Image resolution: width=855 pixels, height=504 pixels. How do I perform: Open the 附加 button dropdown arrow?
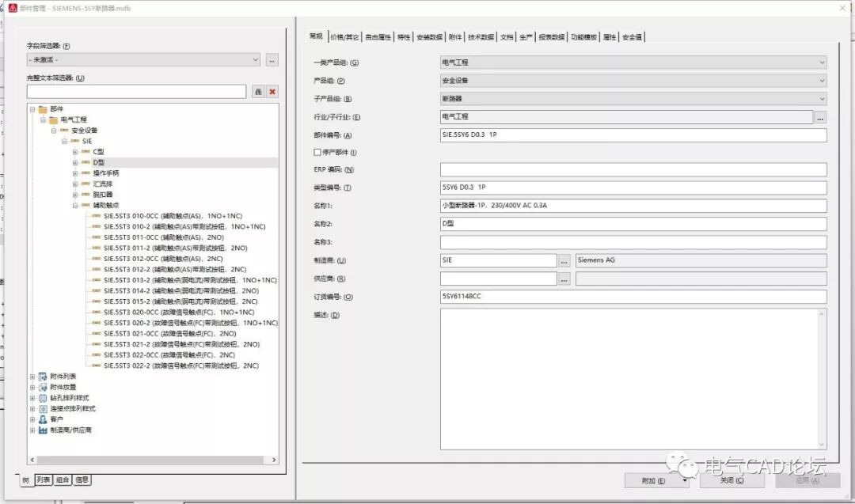click(x=684, y=480)
